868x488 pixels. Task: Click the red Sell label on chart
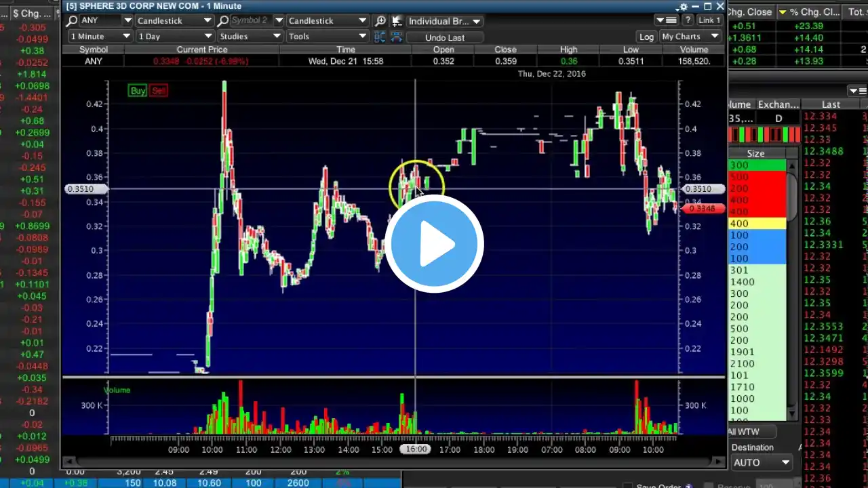click(158, 91)
